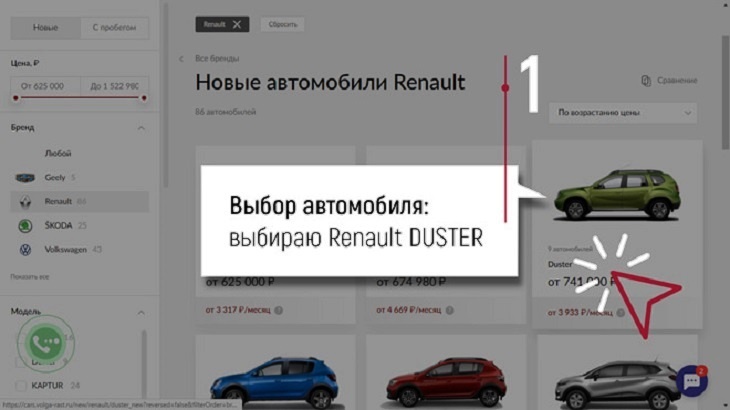Select the Renault brand filter

click(80, 202)
